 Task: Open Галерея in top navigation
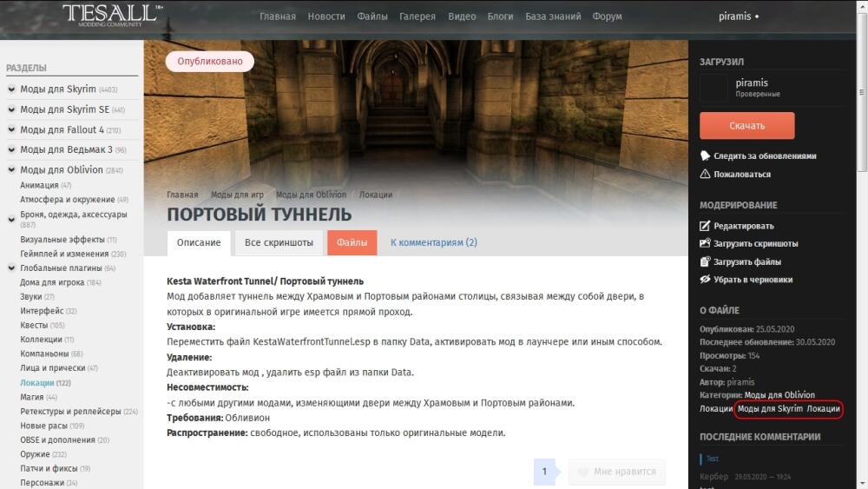click(x=418, y=16)
